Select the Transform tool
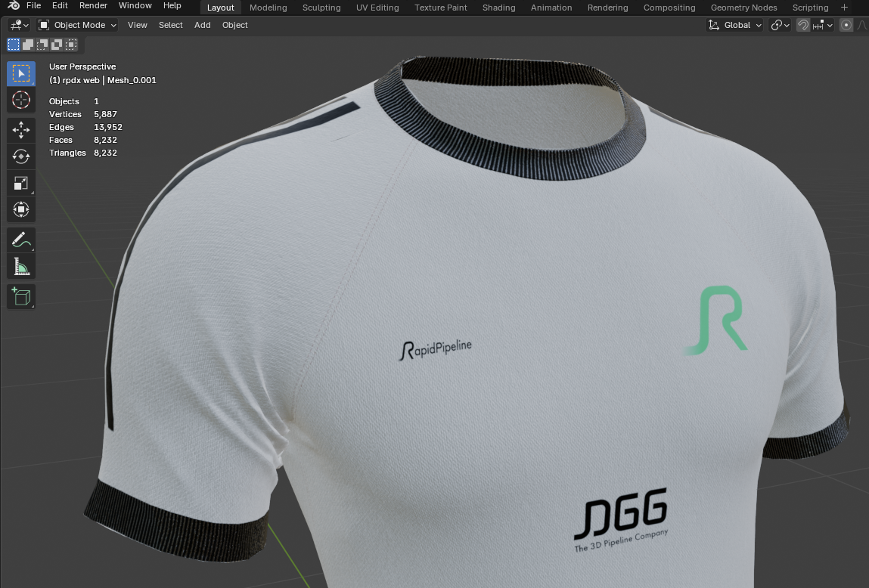This screenshot has width=869, height=588. [21, 209]
